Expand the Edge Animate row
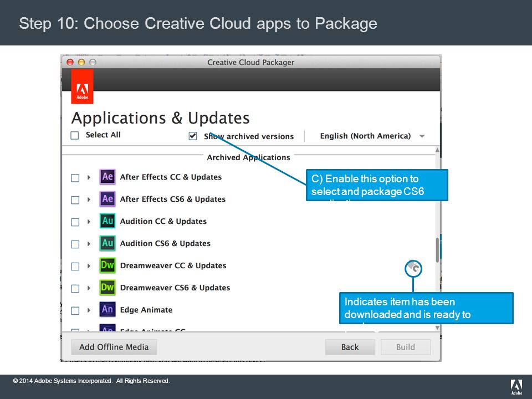This screenshot has width=532, height=399. [x=89, y=310]
